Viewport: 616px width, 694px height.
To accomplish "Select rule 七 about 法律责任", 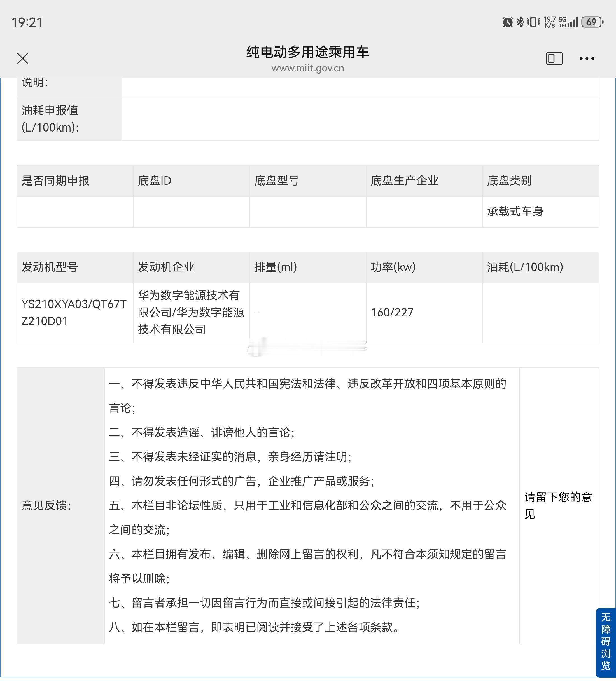I will point(264,603).
